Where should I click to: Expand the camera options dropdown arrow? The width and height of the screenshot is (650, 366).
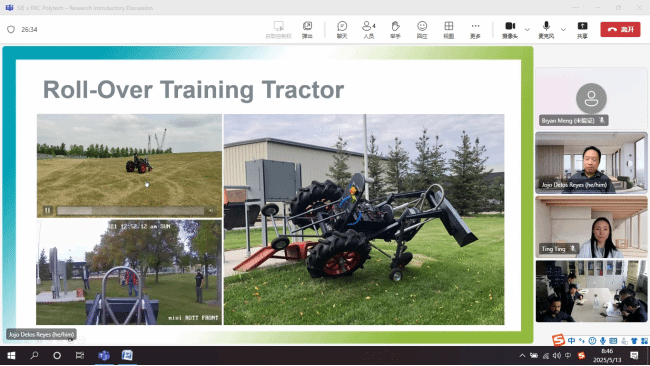[527, 29]
